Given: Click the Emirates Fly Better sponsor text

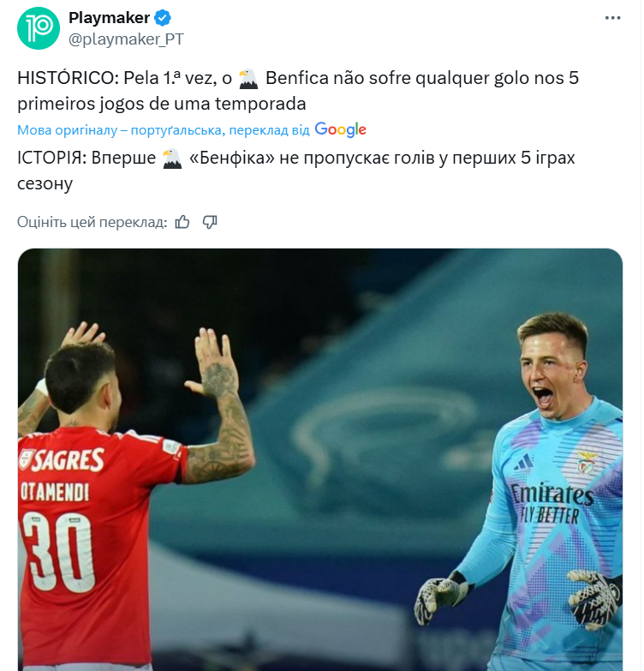Looking at the screenshot, I should click(552, 504).
